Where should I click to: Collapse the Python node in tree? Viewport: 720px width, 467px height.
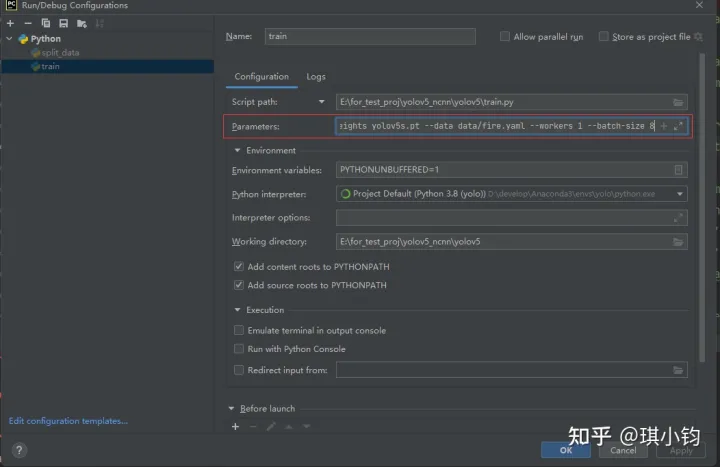point(9,39)
